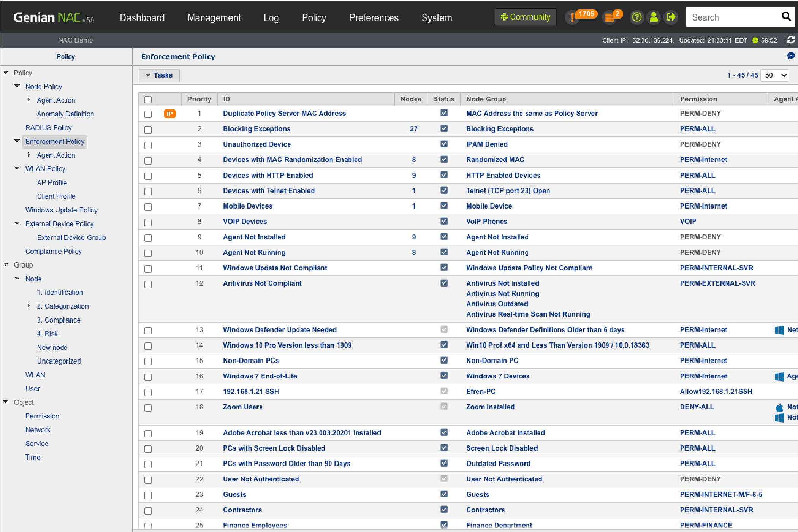The image size is (798, 532).
Task: Open the Community button
Action: pos(526,17)
